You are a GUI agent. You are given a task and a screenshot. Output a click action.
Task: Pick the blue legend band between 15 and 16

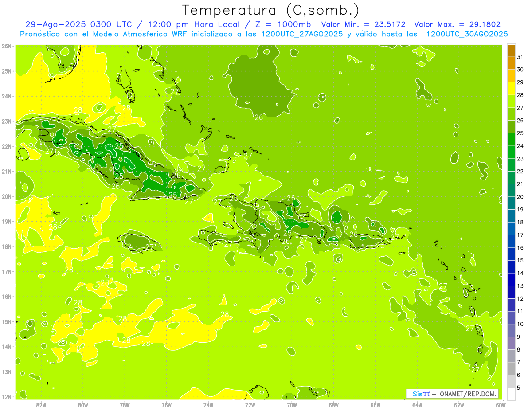(x=511, y=254)
